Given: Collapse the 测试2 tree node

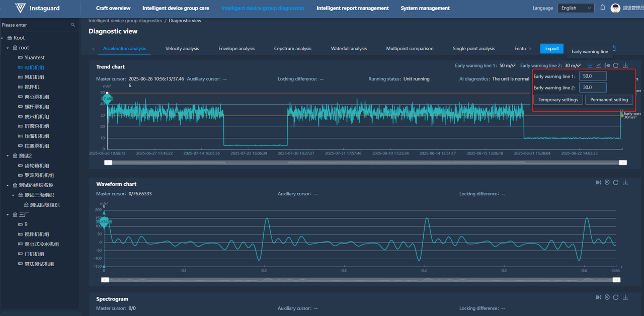Looking at the screenshot, I should point(9,156).
